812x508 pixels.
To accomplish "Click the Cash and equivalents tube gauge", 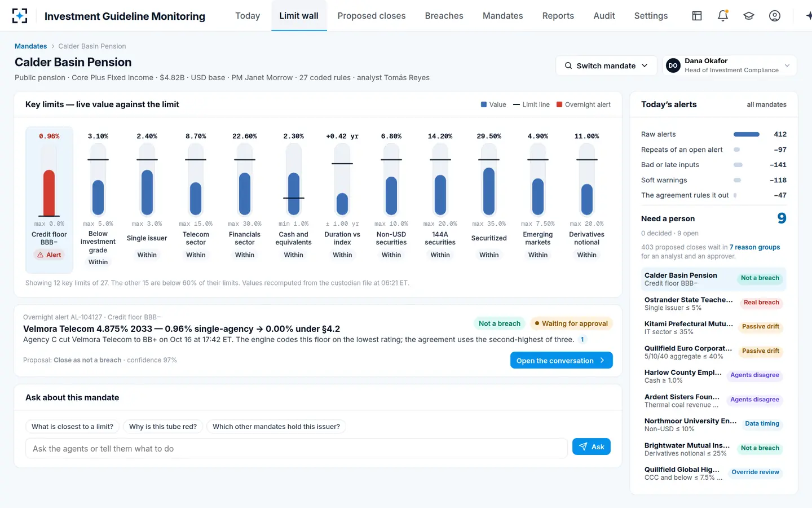I will pos(294,179).
